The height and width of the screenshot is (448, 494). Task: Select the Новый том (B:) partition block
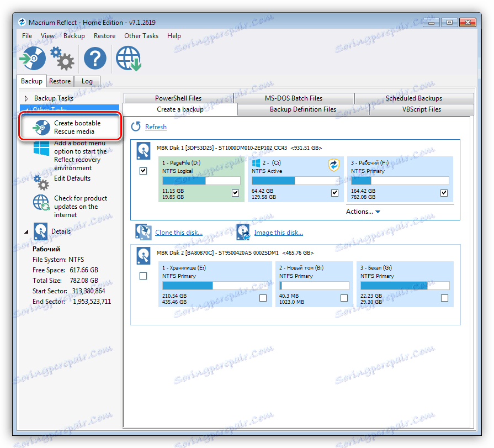[315, 284]
